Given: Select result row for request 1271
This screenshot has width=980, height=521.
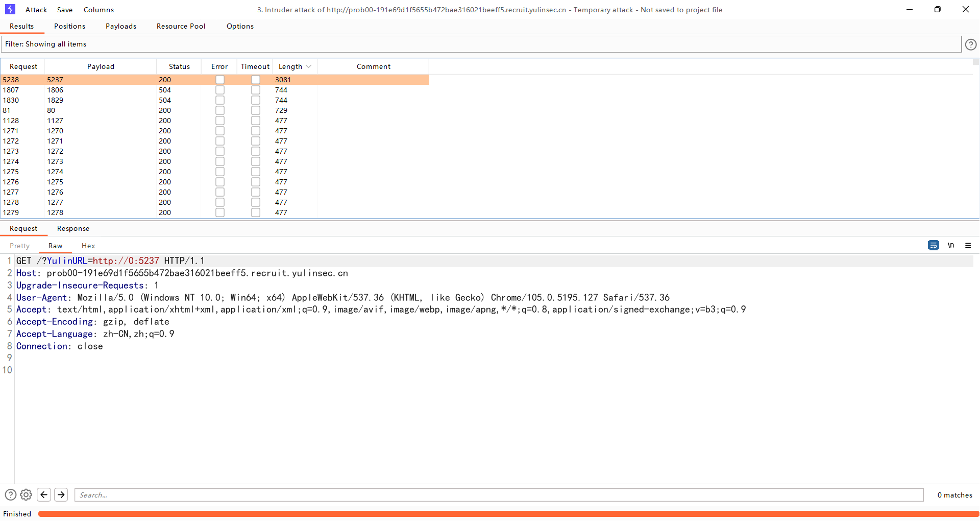Looking at the screenshot, I should tap(214, 131).
